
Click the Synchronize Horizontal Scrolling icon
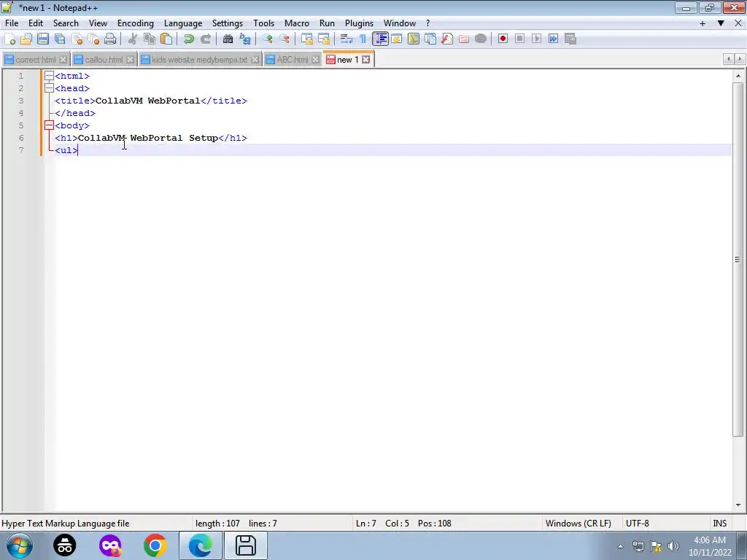coord(323,39)
